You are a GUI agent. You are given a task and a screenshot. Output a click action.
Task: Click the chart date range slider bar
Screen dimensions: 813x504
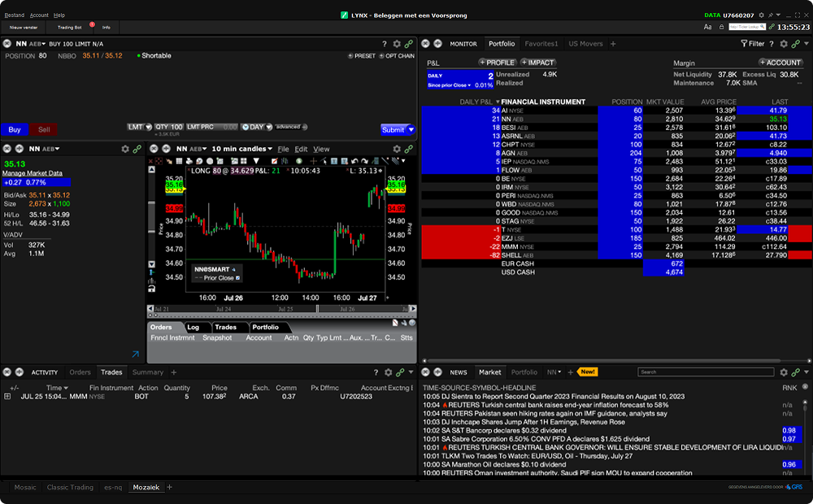[281, 309]
